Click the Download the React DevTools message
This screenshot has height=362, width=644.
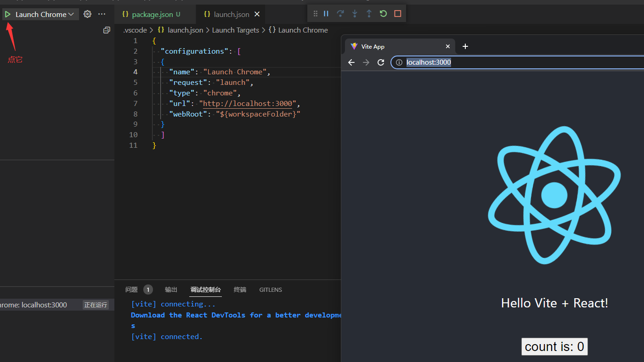[236, 315]
